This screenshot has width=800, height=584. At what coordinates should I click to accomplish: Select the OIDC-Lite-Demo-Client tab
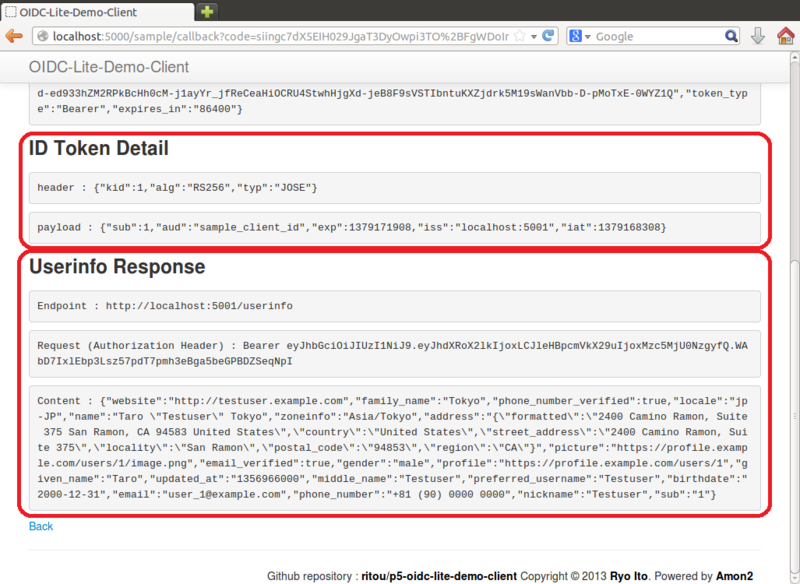point(97,12)
